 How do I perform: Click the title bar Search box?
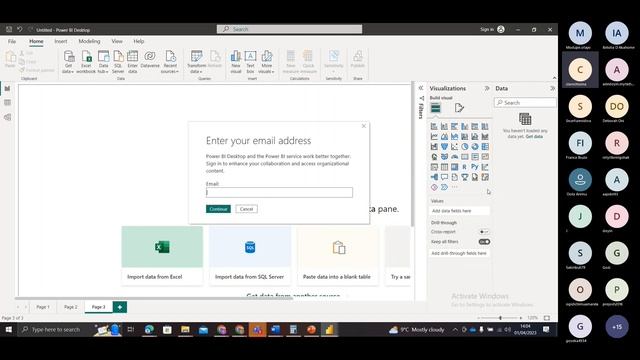(289, 29)
